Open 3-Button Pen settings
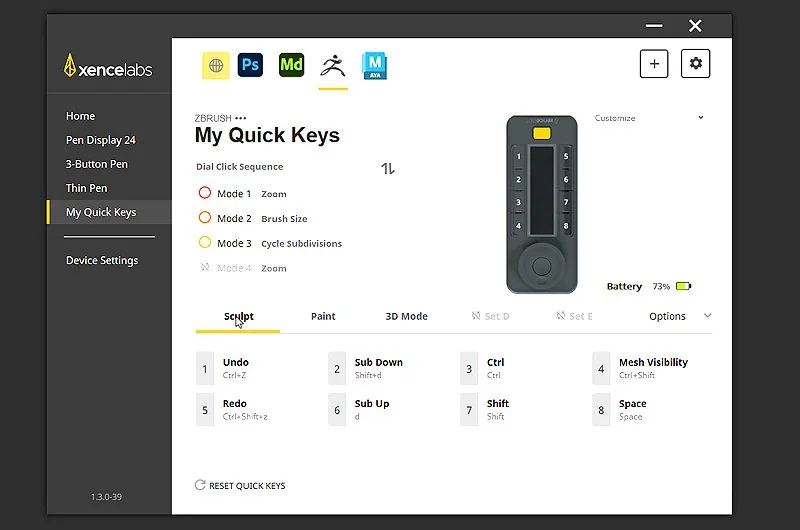This screenshot has height=530, width=800. tap(96, 164)
